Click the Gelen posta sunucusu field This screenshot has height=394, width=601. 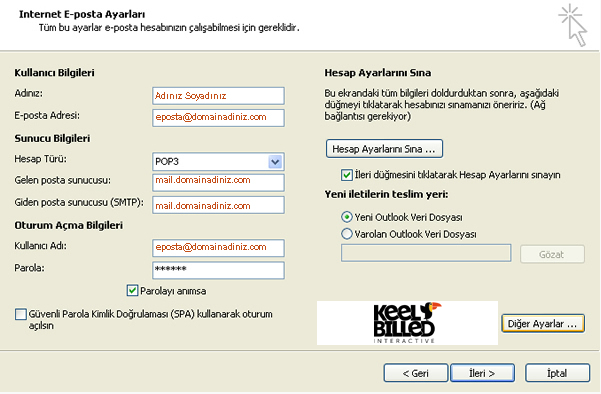coord(218,182)
